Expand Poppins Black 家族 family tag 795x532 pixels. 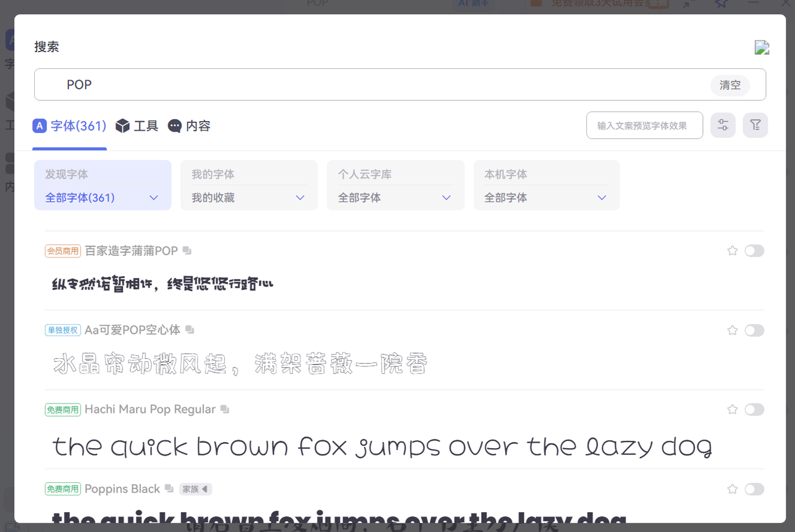click(196, 489)
